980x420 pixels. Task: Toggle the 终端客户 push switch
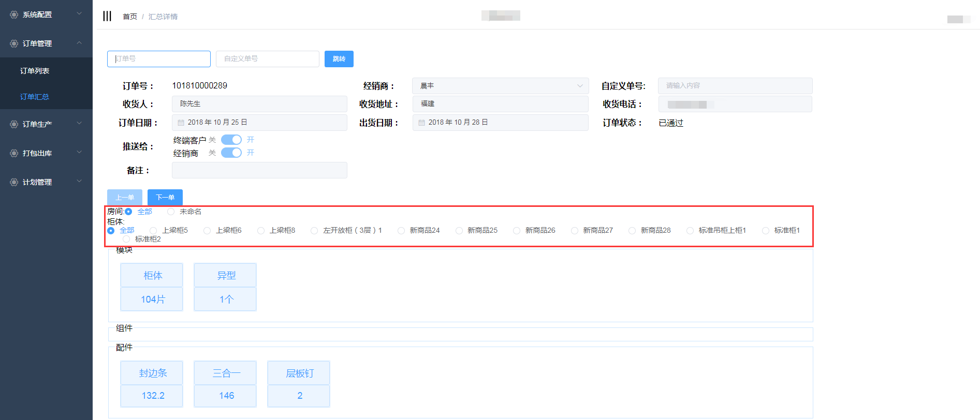tap(231, 140)
